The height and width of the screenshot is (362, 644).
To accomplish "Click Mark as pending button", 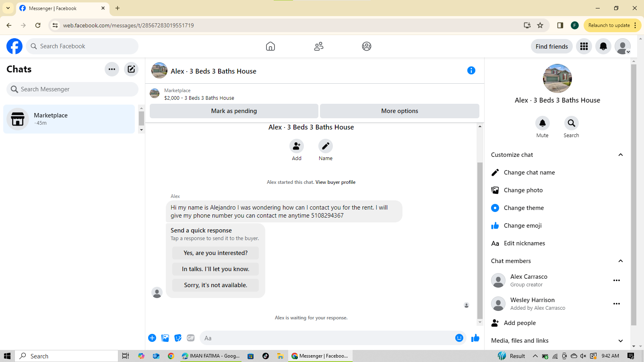I will (x=234, y=111).
